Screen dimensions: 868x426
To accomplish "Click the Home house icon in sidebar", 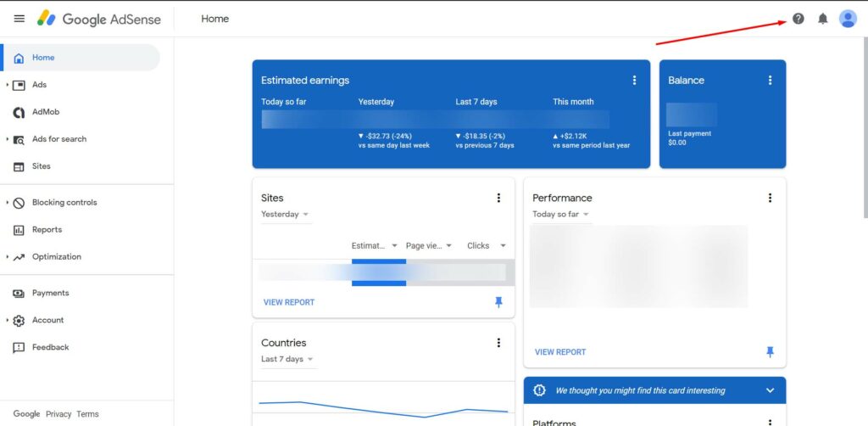I will 19,58.
